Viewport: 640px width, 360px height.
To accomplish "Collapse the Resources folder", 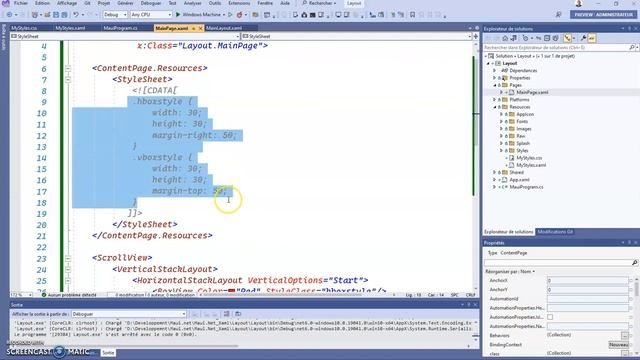I will click(495, 107).
